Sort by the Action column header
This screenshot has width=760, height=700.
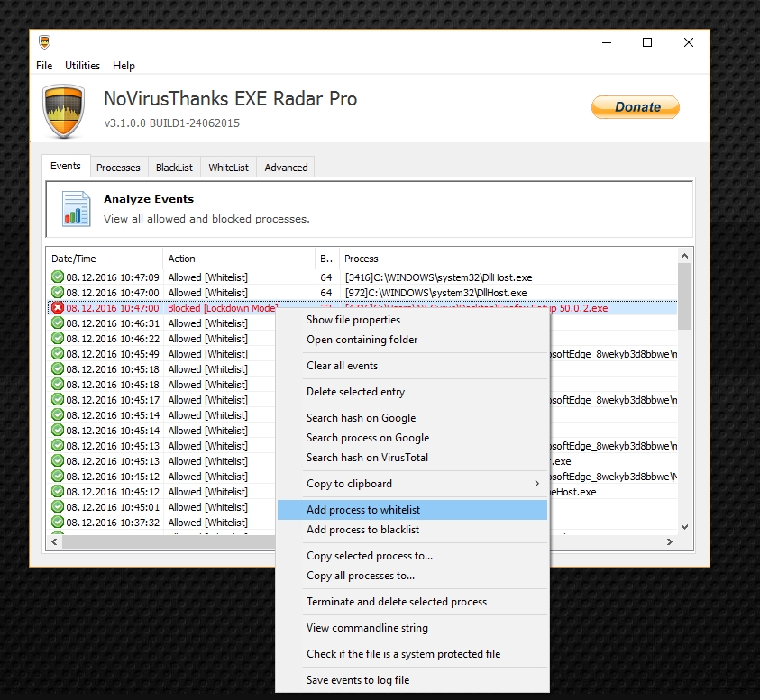[x=239, y=259]
